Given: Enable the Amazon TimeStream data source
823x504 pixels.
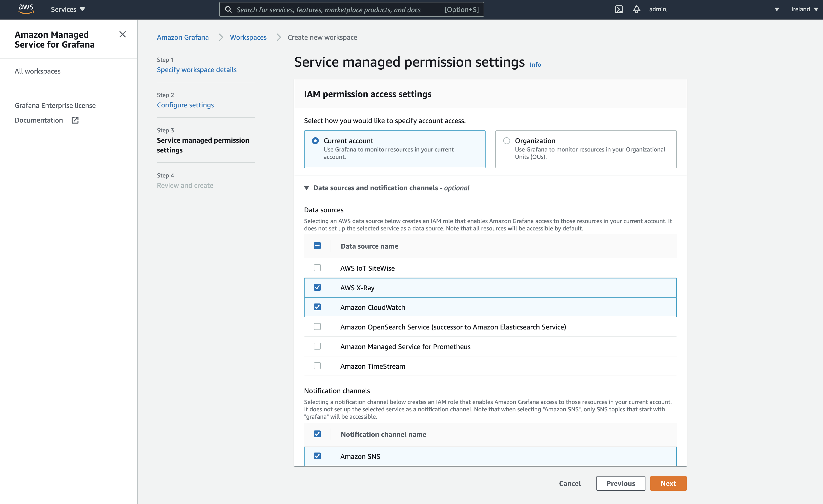Looking at the screenshot, I should coord(317,366).
